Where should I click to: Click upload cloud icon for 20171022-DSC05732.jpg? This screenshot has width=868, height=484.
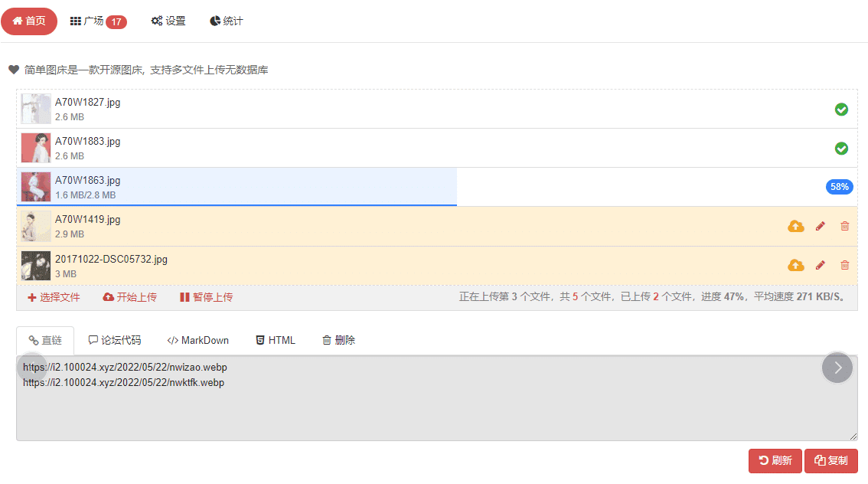[x=796, y=265]
